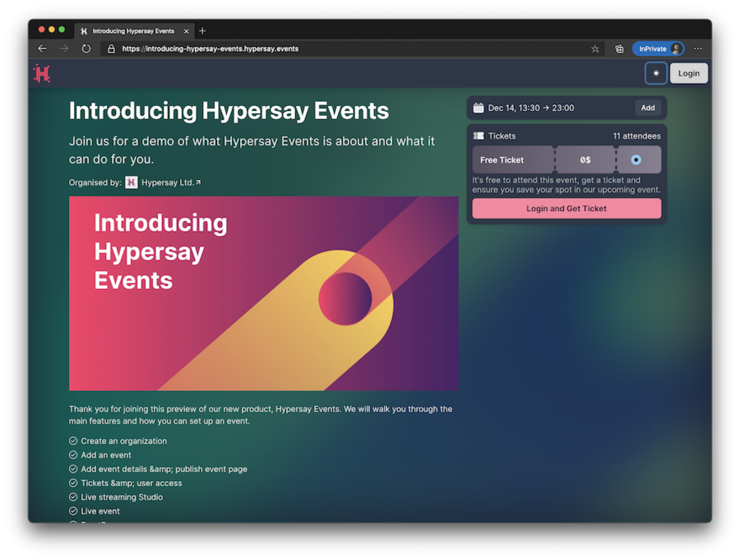Viewport: 740px width, 560px height.
Task: Open the browser three-dot settings menu
Action: coord(698,49)
